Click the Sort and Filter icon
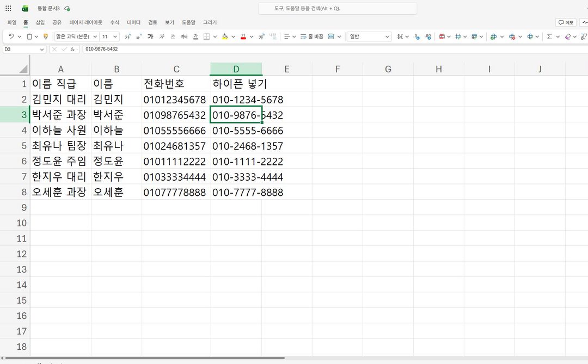 point(584,36)
